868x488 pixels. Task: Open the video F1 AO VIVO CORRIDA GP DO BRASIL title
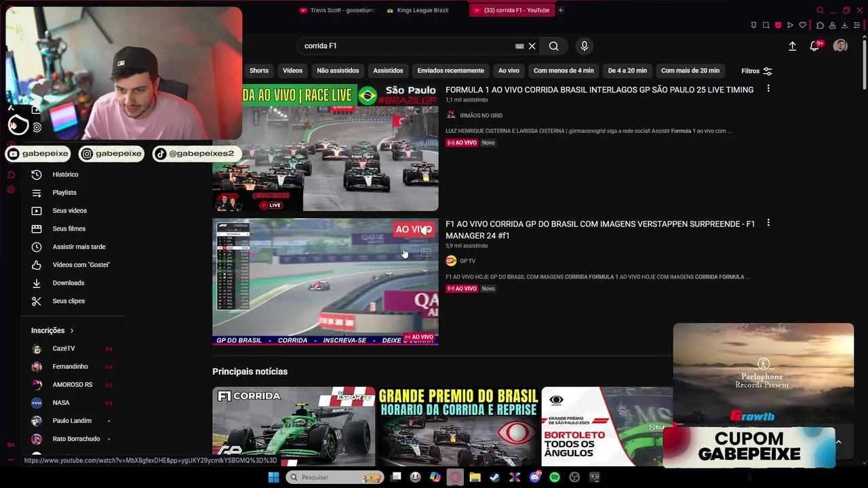coord(600,230)
